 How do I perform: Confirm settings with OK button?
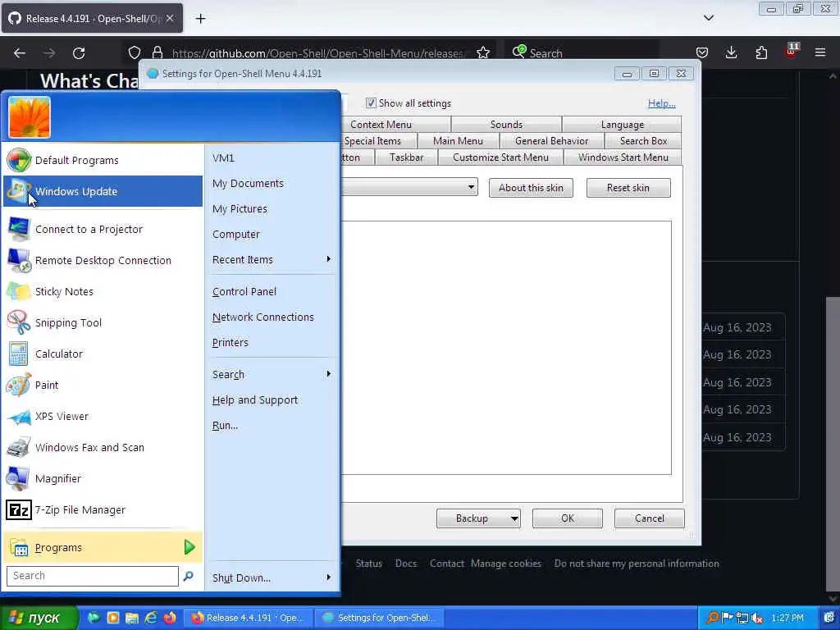coord(568,518)
